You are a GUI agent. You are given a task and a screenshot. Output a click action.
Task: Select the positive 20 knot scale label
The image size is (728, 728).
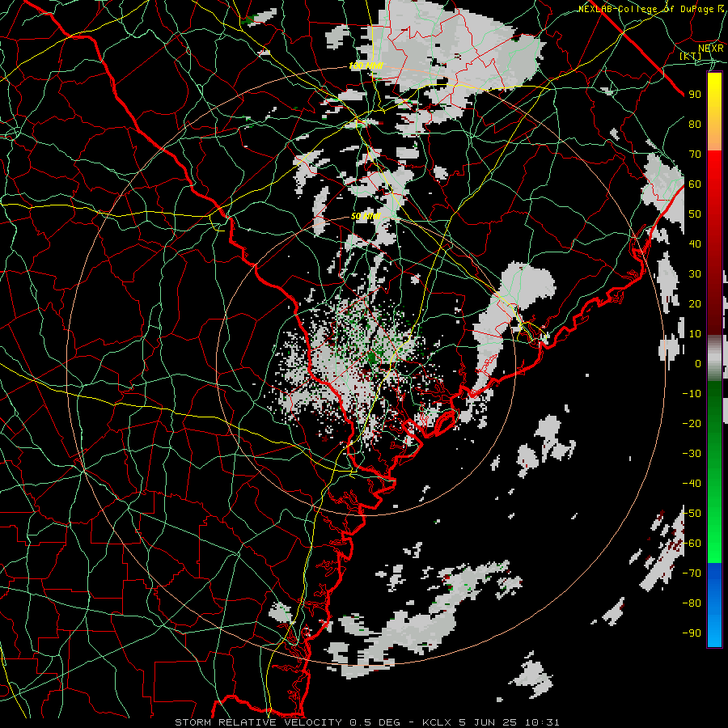[695, 304]
